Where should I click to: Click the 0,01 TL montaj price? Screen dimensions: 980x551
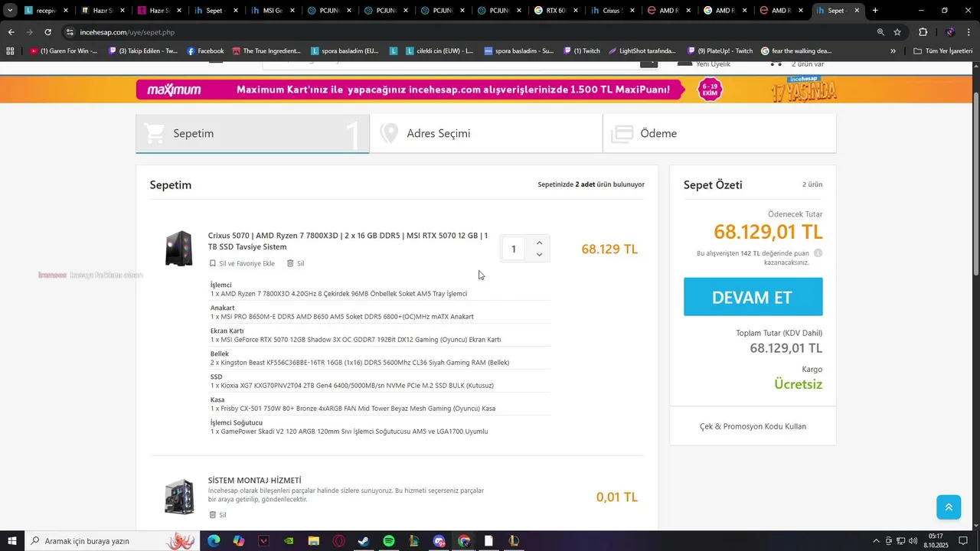617,497
